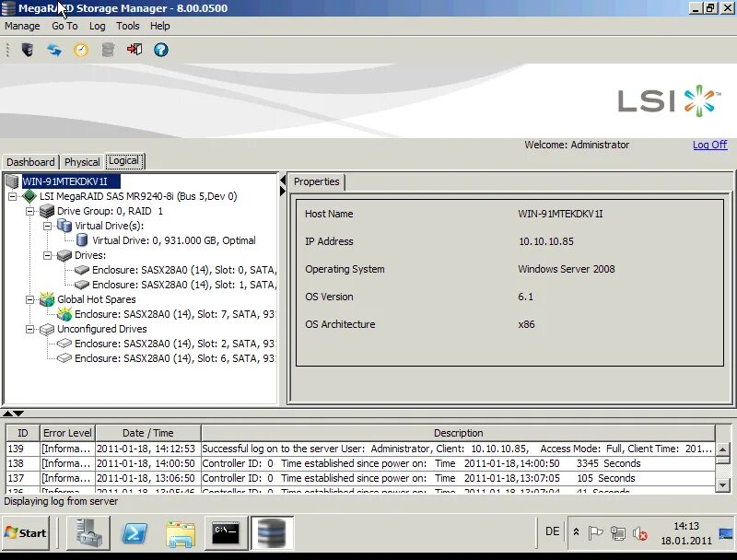Sort log by Date / Time header
The width and height of the screenshot is (737, 560).
click(x=148, y=433)
